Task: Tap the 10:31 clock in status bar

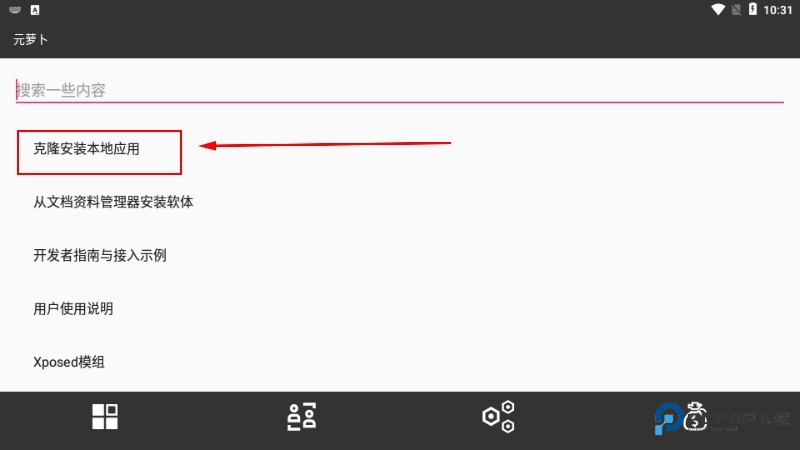Action: [778, 10]
